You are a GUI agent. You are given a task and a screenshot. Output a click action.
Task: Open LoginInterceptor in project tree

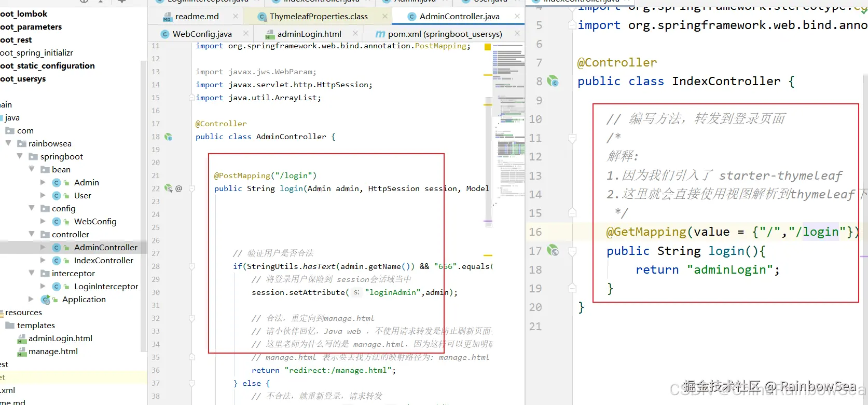106,286
